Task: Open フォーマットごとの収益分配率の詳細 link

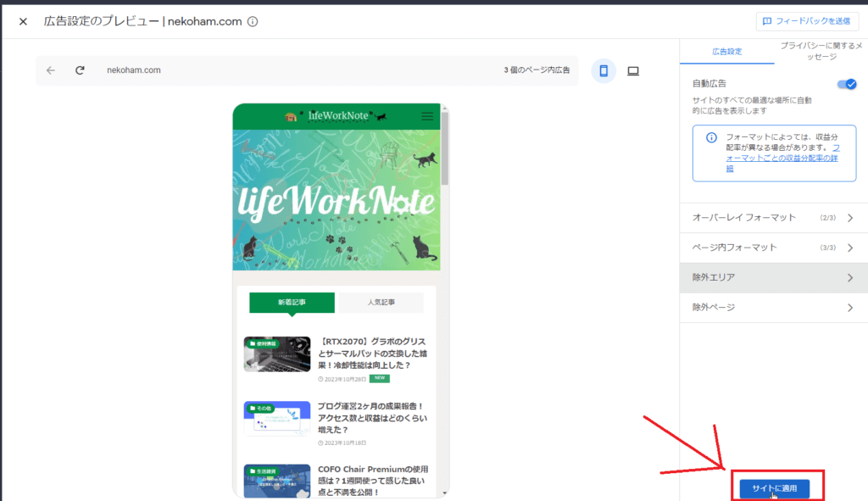Action: click(x=782, y=159)
